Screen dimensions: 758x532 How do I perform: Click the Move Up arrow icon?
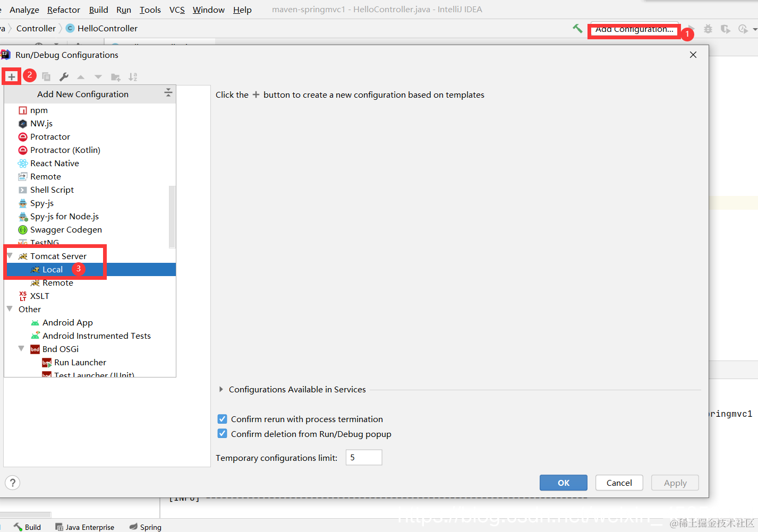81,77
